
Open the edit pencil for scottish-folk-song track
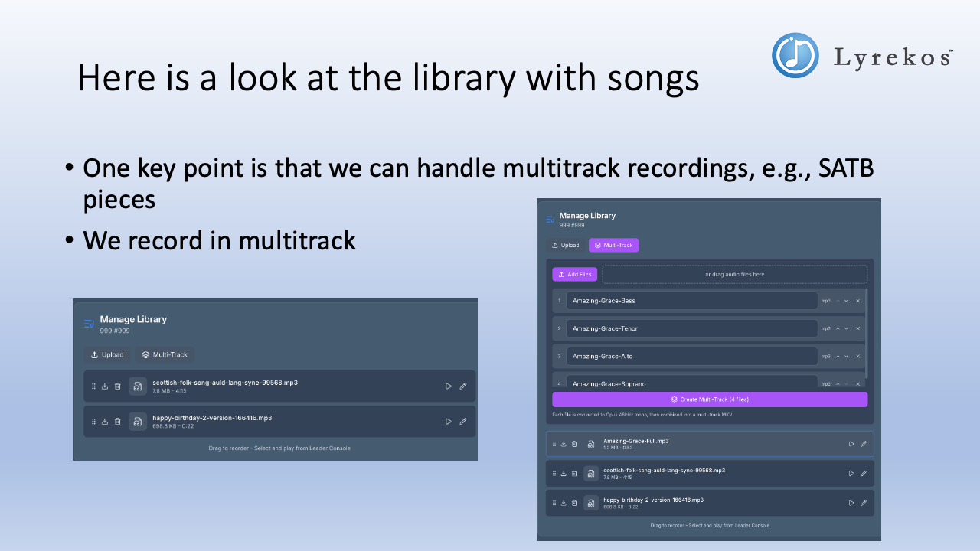tap(863, 473)
